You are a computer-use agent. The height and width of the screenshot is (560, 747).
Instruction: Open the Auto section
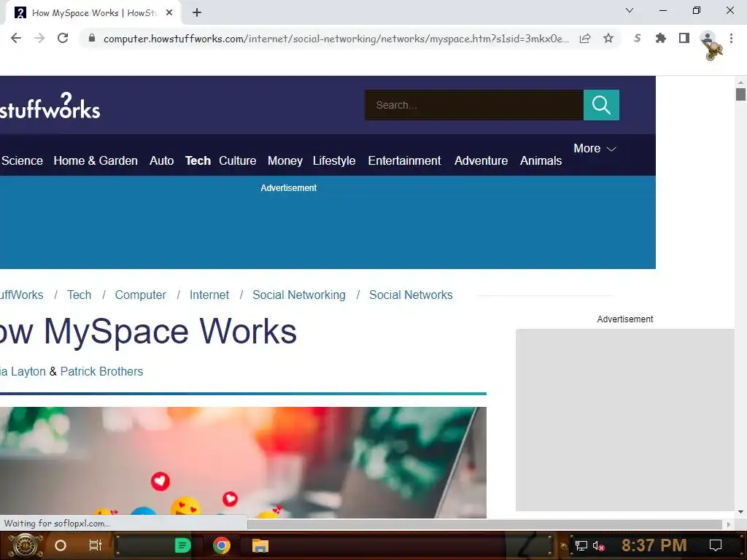tap(161, 161)
